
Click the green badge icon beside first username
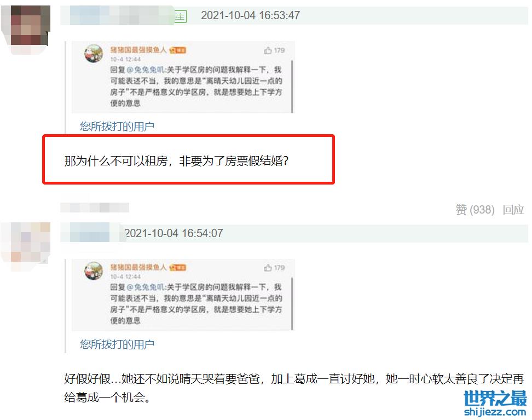tap(181, 16)
